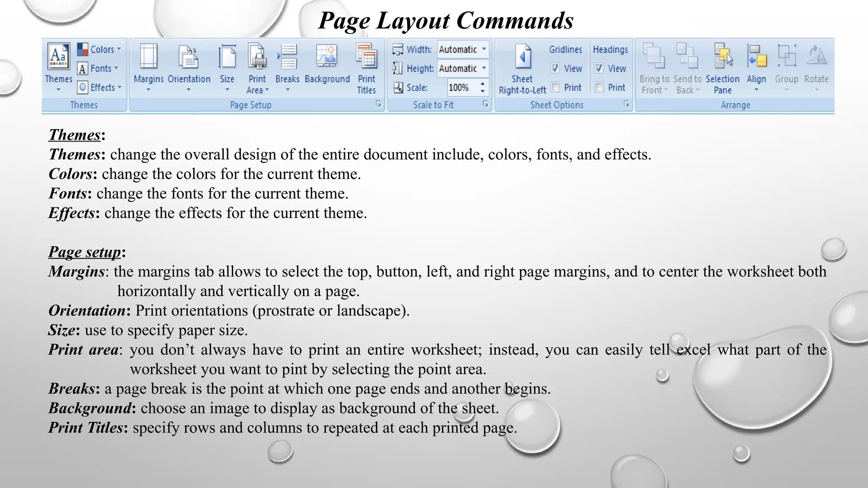Click the Colors theme icon
This screenshot has height=488, width=868.
pyautogui.click(x=83, y=49)
